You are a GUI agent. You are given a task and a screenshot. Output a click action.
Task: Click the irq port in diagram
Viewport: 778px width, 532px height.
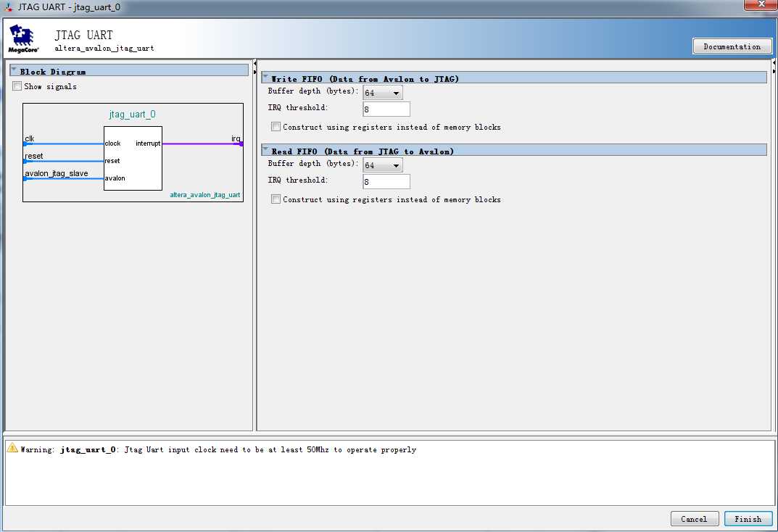click(x=236, y=139)
